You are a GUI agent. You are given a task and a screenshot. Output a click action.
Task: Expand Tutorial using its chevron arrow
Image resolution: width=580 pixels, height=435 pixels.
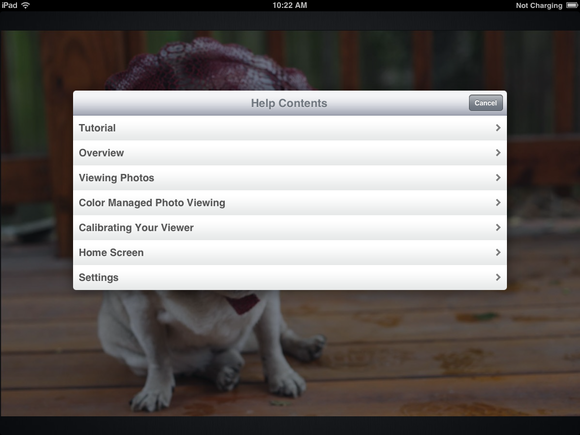tap(498, 128)
